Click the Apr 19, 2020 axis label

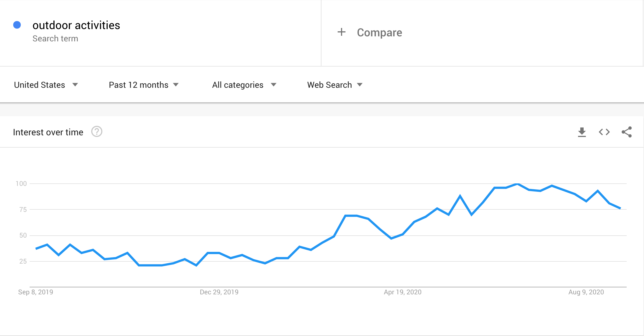point(402,292)
